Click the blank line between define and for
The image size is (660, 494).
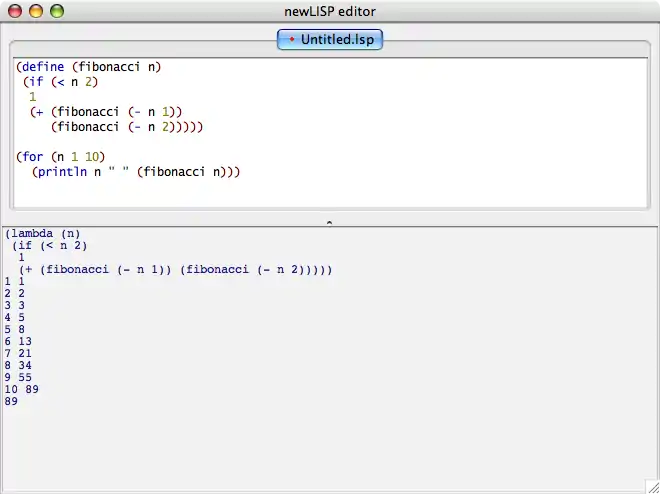(x=200, y=142)
